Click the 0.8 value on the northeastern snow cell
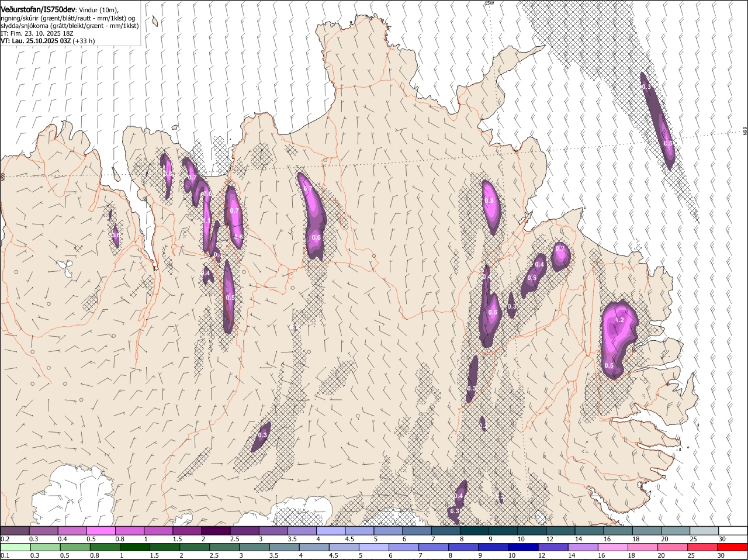The width and height of the screenshot is (748, 560). point(489,201)
